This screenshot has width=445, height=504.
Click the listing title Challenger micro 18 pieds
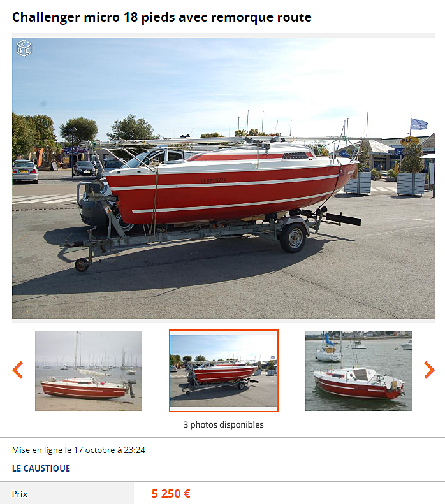coord(162,17)
